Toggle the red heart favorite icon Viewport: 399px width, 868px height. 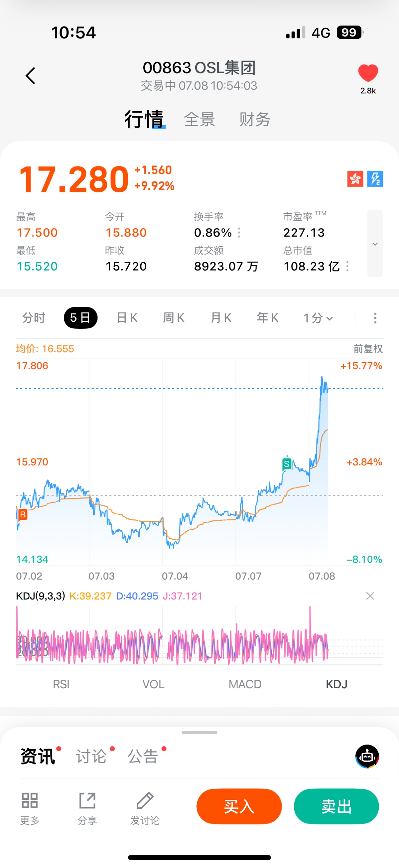click(x=368, y=73)
